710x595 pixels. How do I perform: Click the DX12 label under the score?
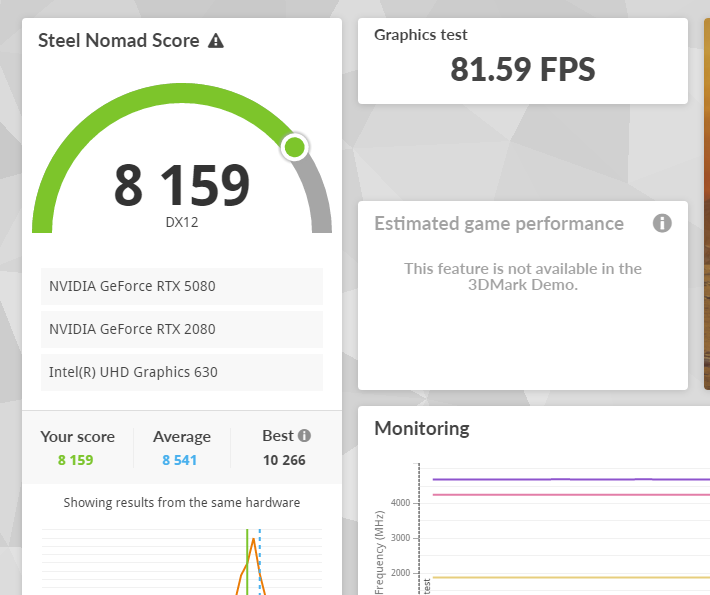point(182,222)
